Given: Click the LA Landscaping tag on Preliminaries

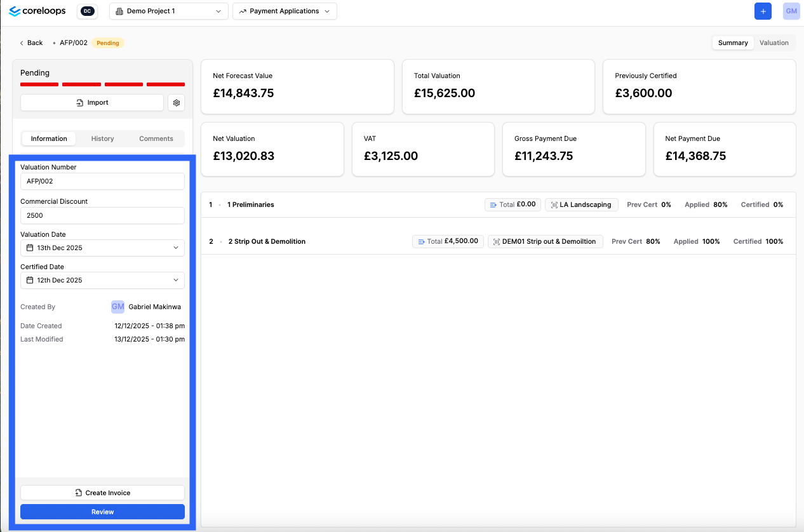Looking at the screenshot, I should [x=581, y=205].
